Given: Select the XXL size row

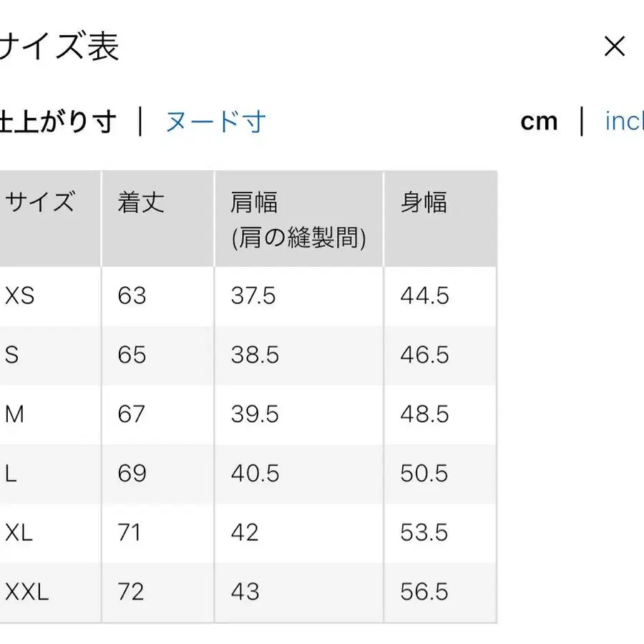Looking at the screenshot, I should tap(26, 592).
